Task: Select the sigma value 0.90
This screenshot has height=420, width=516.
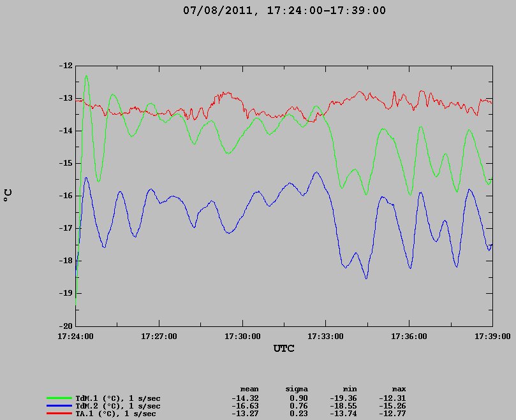Action: coord(299,398)
